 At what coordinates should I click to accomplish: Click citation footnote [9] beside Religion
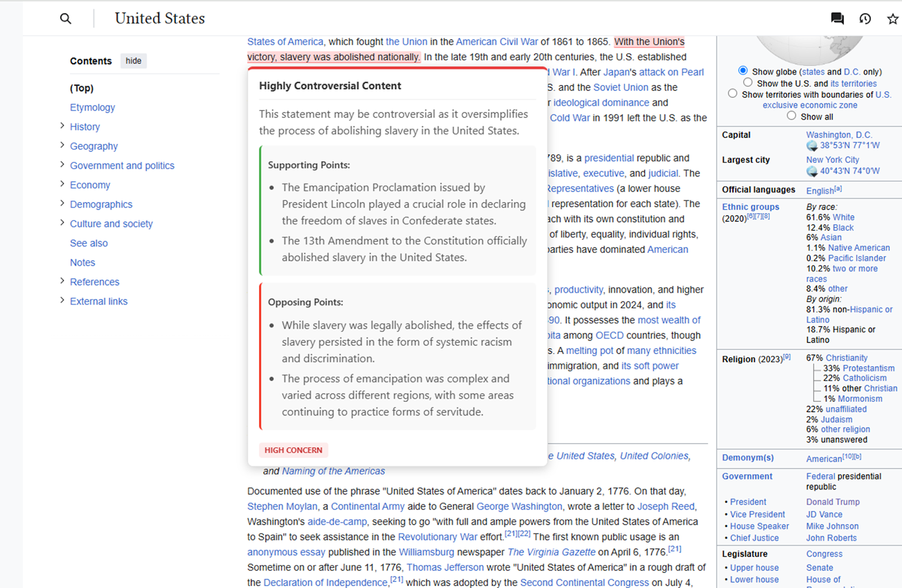coord(786,357)
